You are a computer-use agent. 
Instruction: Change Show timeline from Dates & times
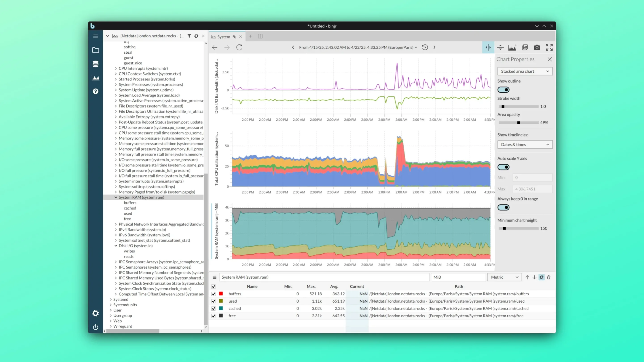click(x=525, y=144)
